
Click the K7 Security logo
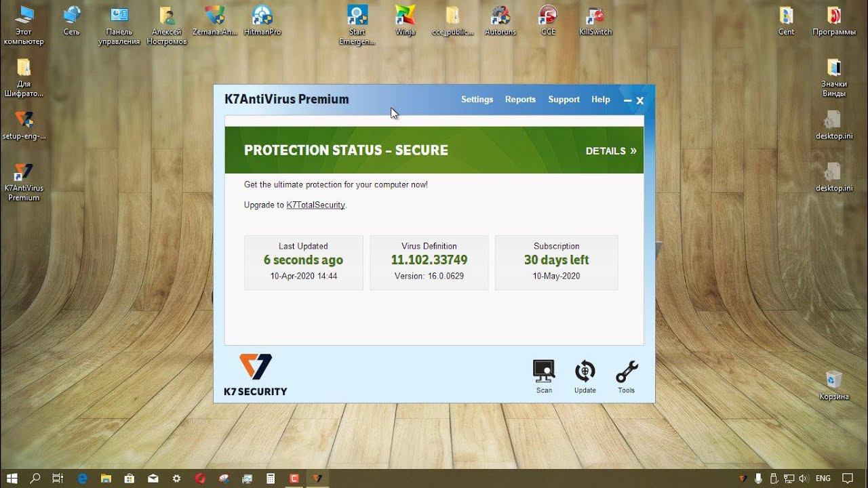click(x=256, y=375)
